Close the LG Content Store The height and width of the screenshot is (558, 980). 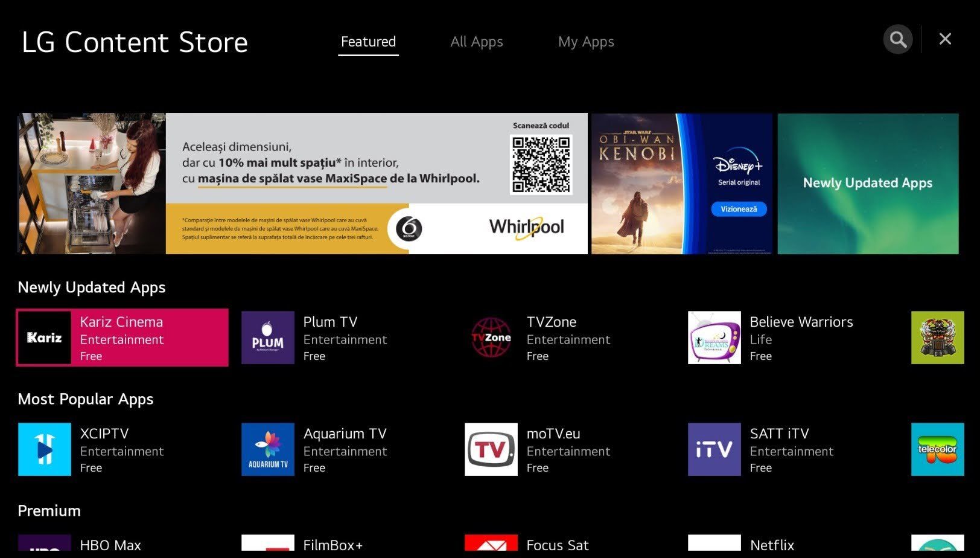[x=945, y=39]
